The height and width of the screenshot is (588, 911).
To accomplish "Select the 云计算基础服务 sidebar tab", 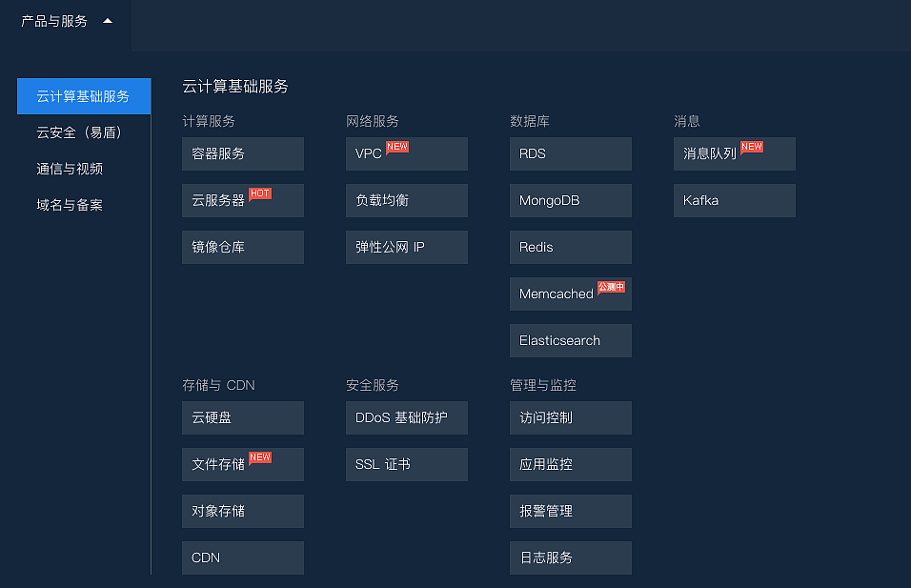I will pyautogui.click(x=84, y=96).
